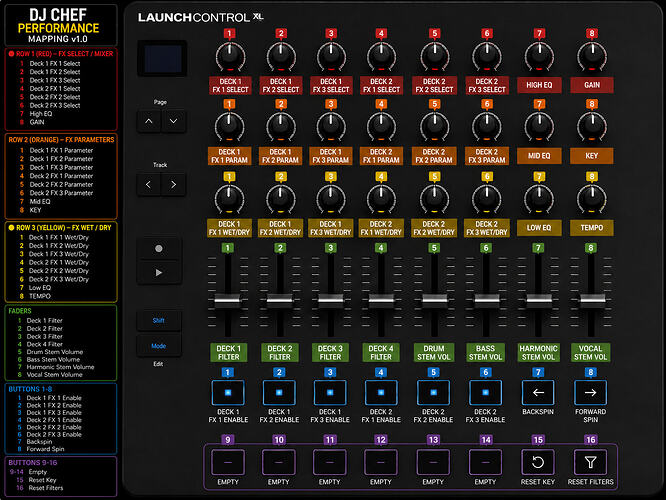The height and width of the screenshot is (500, 666).
Task: Click the Track left arrow button
Action: (149, 184)
